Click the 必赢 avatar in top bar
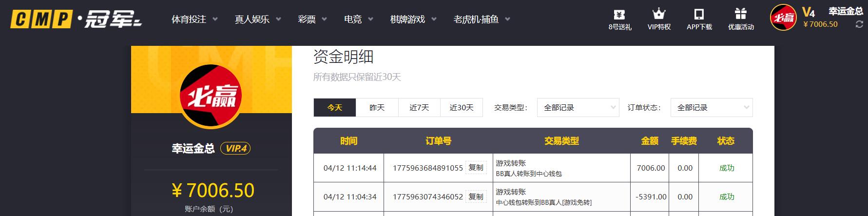Image resolution: width=868 pixels, height=216 pixels. [x=783, y=19]
